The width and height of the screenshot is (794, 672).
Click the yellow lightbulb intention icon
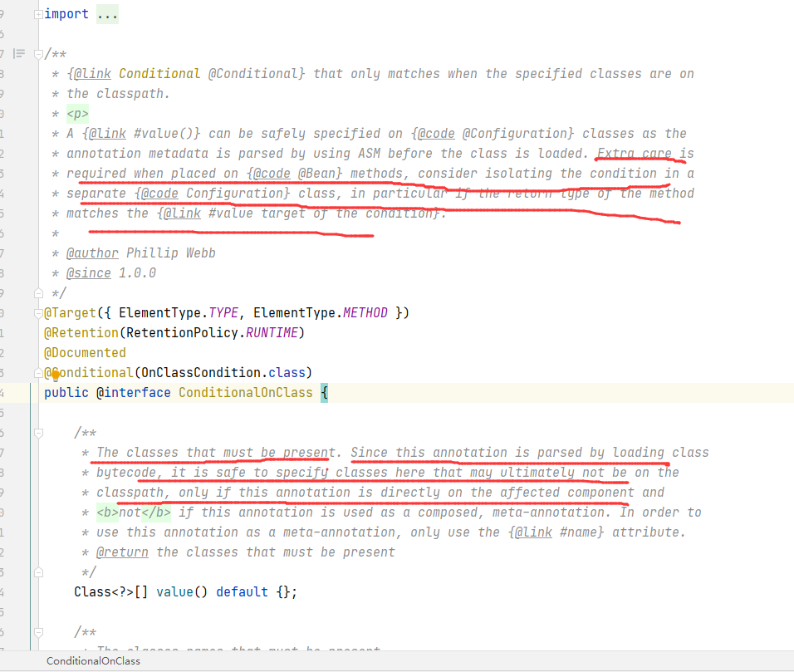tap(56, 375)
